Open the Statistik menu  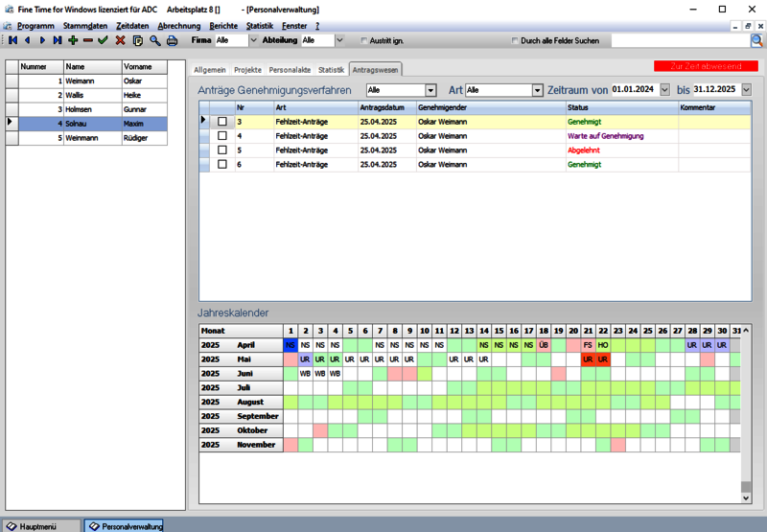(x=260, y=26)
